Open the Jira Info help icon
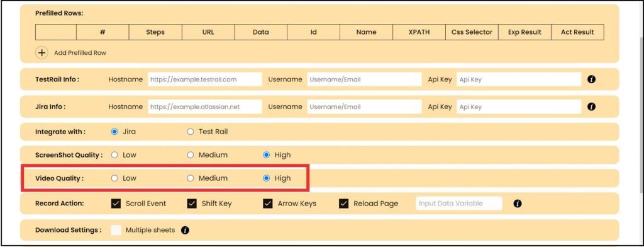Viewport: 644px width, 247px height. click(591, 106)
